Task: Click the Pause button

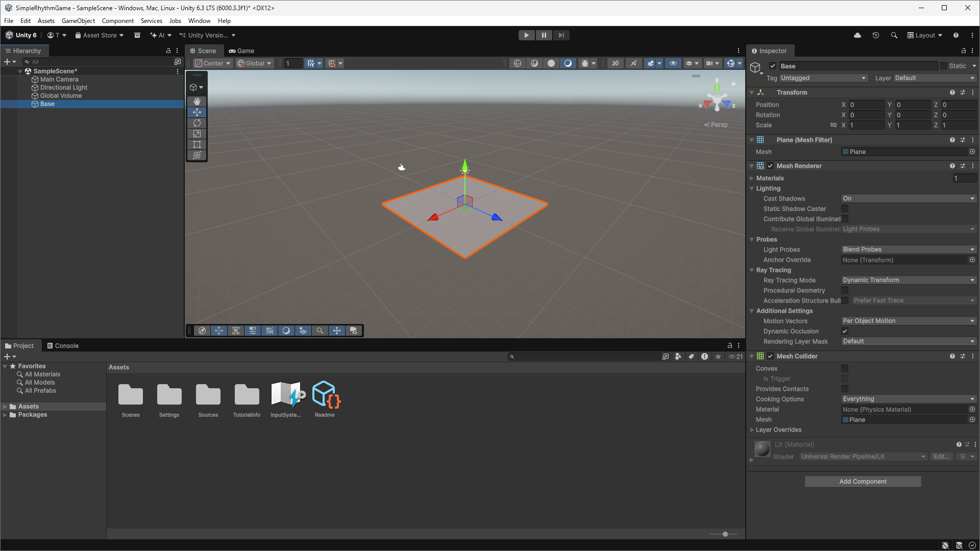Action: click(544, 35)
